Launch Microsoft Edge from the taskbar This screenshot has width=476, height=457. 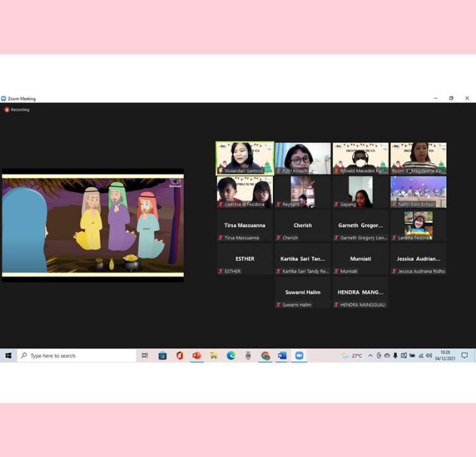pyautogui.click(x=231, y=355)
